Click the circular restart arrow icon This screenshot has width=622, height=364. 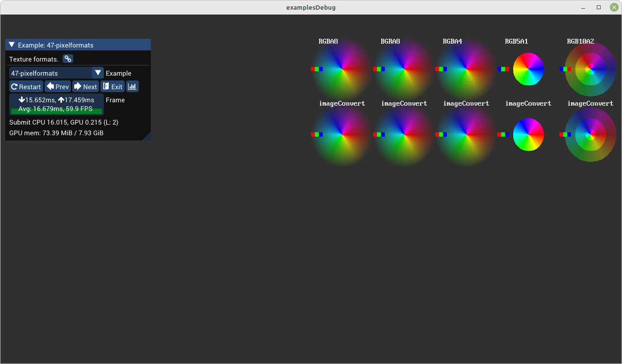coord(14,86)
